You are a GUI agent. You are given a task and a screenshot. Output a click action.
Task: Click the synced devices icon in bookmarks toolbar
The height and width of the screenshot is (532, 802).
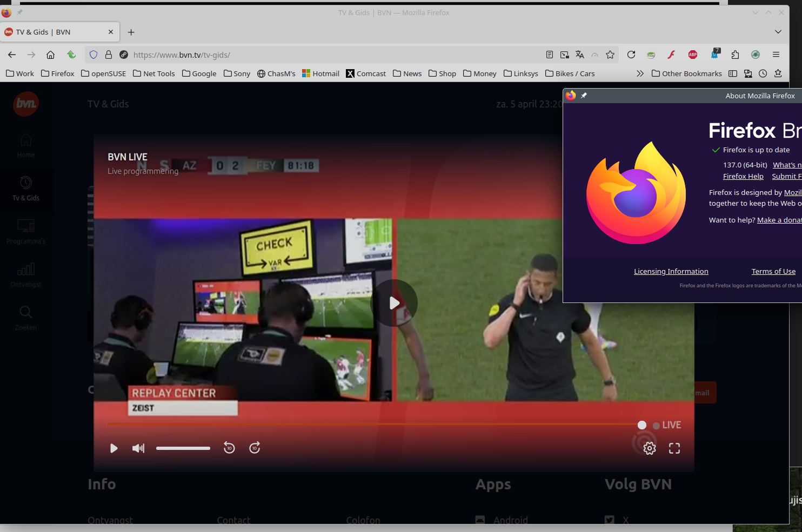[x=748, y=73]
